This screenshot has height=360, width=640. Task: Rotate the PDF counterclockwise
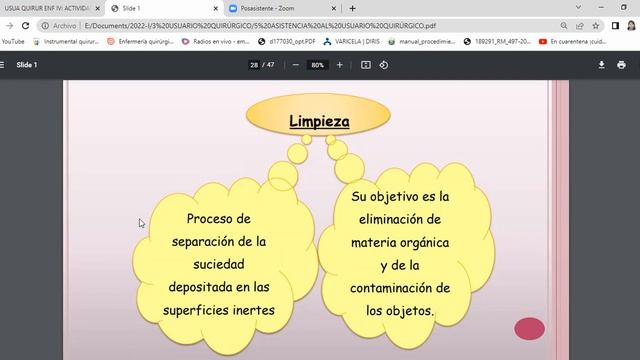click(x=384, y=65)
